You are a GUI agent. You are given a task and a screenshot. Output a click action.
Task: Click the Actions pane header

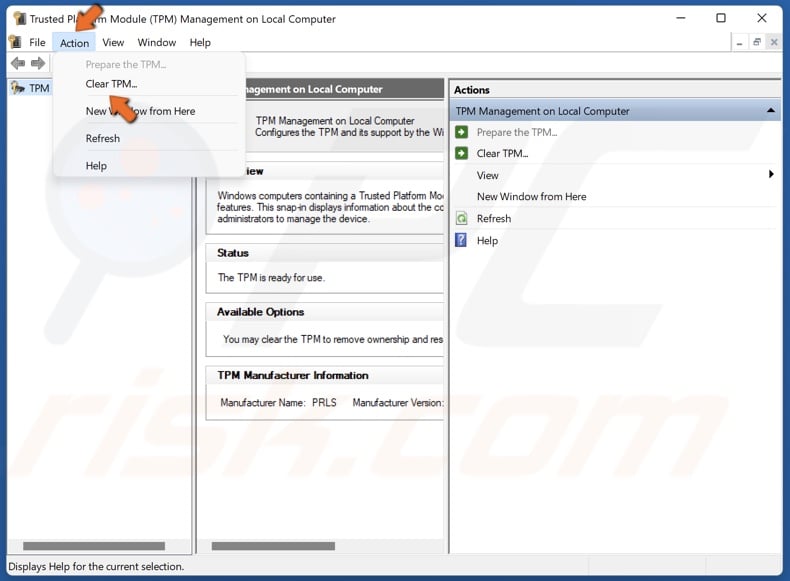615,90
